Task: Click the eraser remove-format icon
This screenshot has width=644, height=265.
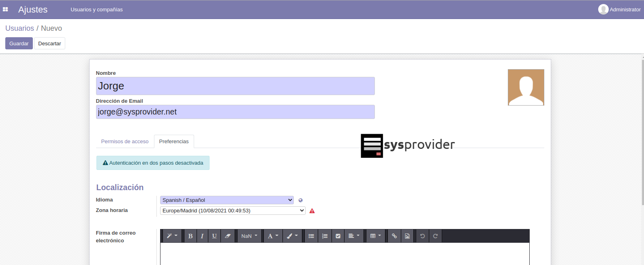Action: click(x=228, y=236)
